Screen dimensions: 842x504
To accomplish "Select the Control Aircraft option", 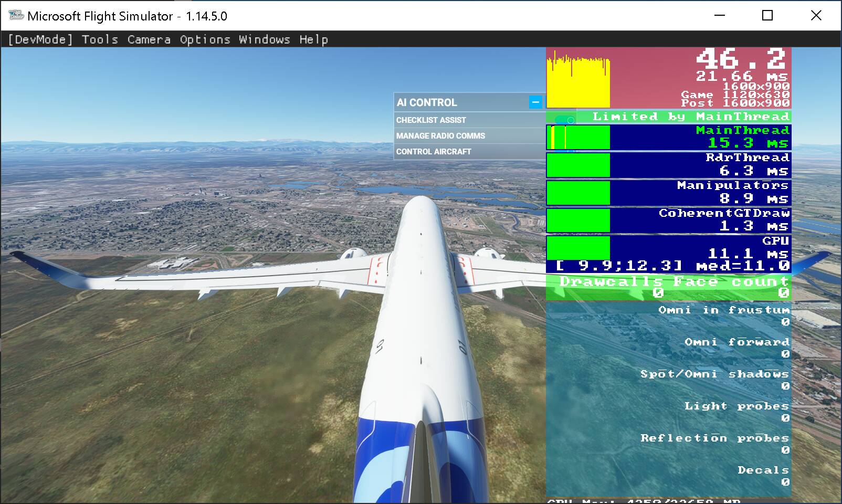I will (x=434, y=152).
